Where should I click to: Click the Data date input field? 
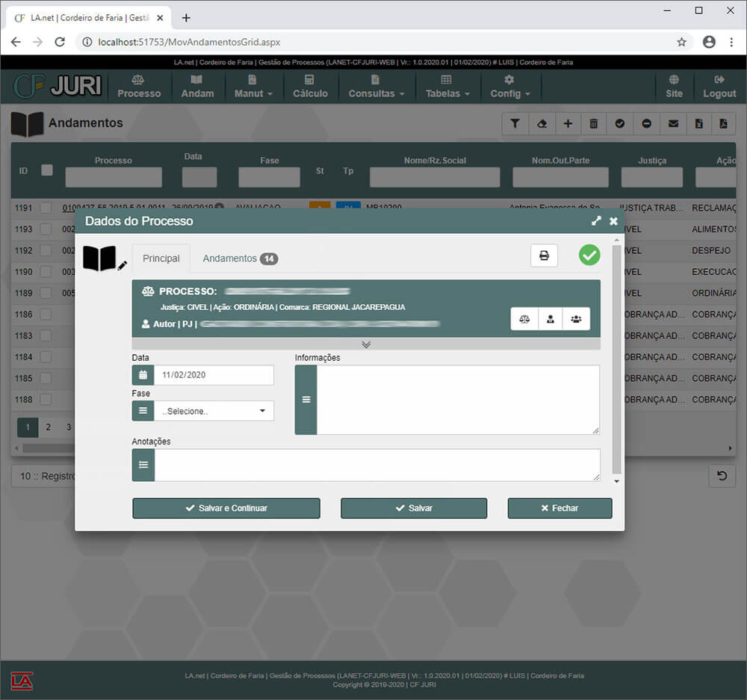214,375
